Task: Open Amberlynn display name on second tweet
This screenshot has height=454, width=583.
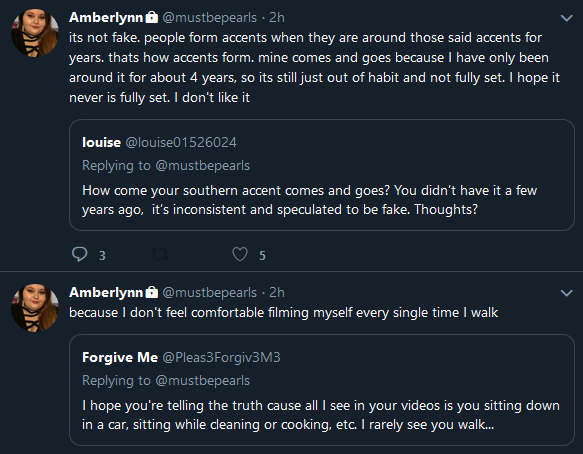Action: tap(106, 293)
